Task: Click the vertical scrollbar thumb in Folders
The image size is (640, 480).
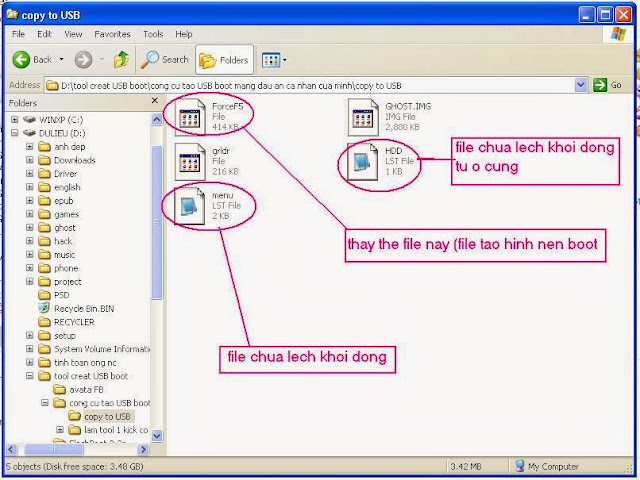Action: point(157,222)
